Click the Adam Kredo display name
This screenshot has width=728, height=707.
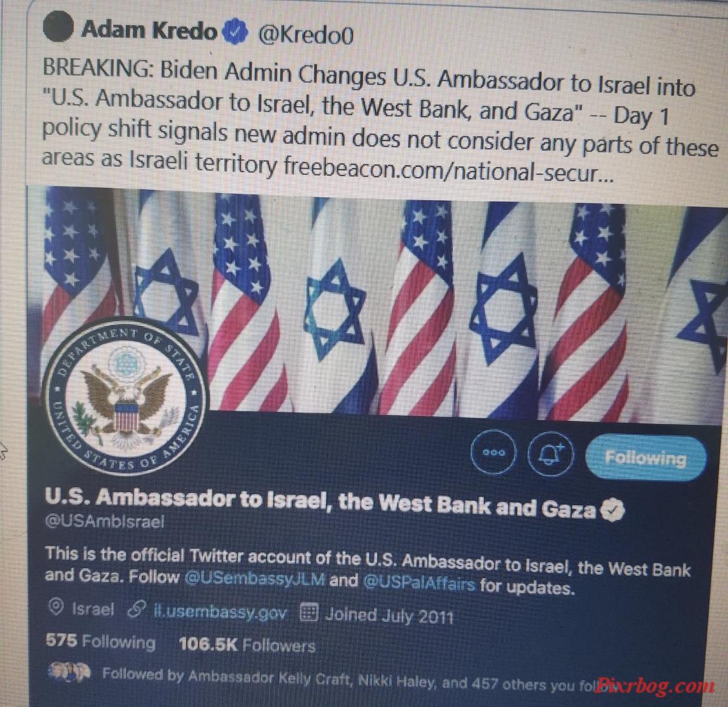(x=149, y=30)
